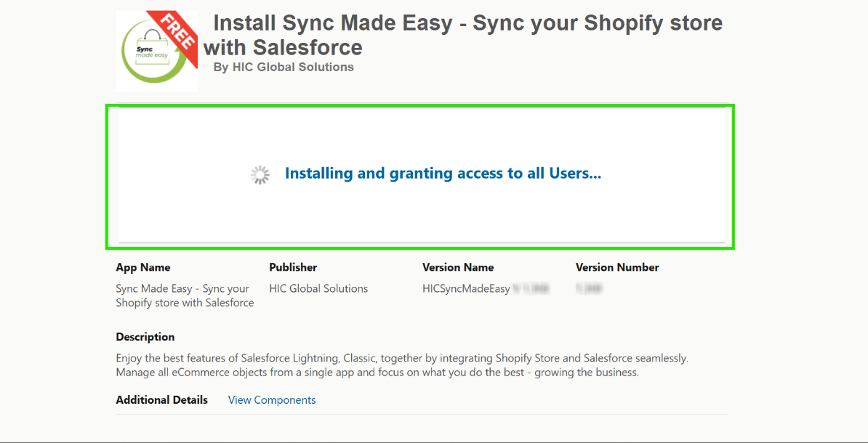This screenshot has height=443, width=868.
Task: Click the progress divider line under the installing message
Action: point(422,243)
